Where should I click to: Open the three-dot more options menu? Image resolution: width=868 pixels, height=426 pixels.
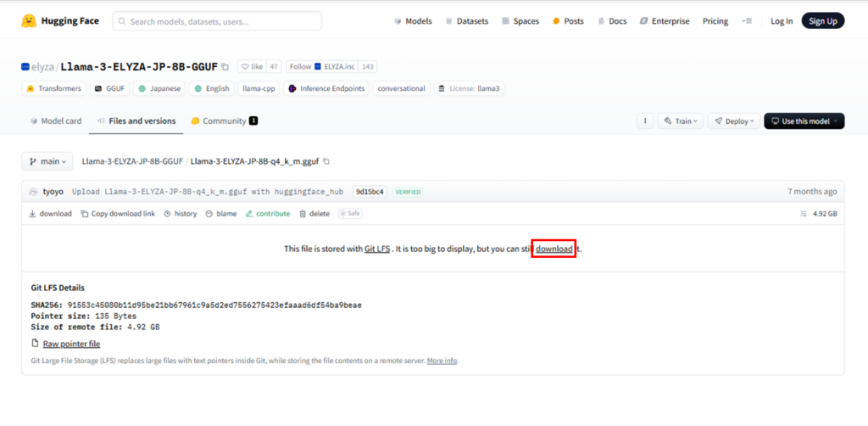coord(645,121)
